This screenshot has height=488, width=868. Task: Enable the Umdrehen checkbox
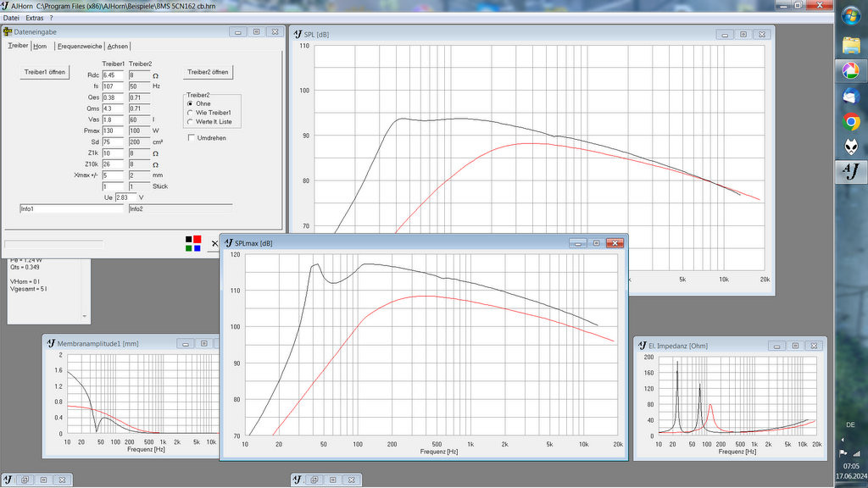(191, 137)
